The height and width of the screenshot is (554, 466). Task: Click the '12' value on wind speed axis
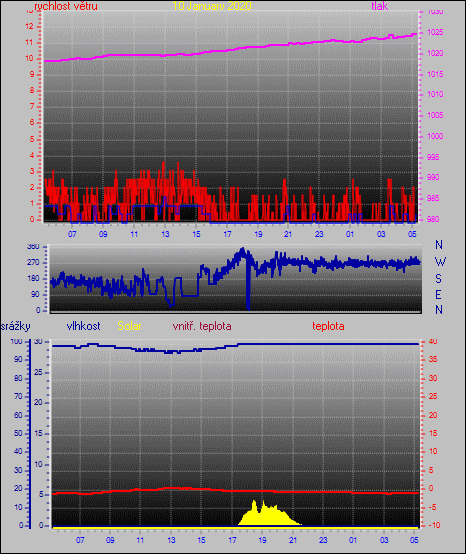coord(29,26)
